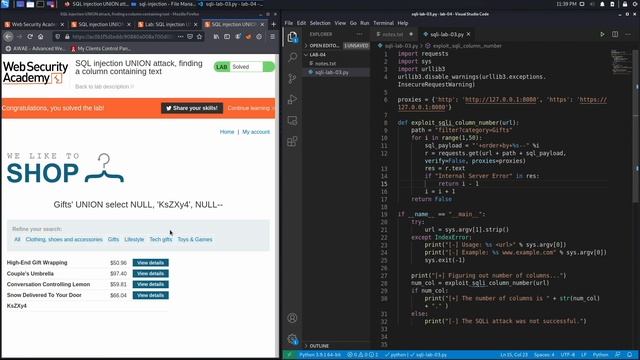Open the Firefox Library icon

216,36
